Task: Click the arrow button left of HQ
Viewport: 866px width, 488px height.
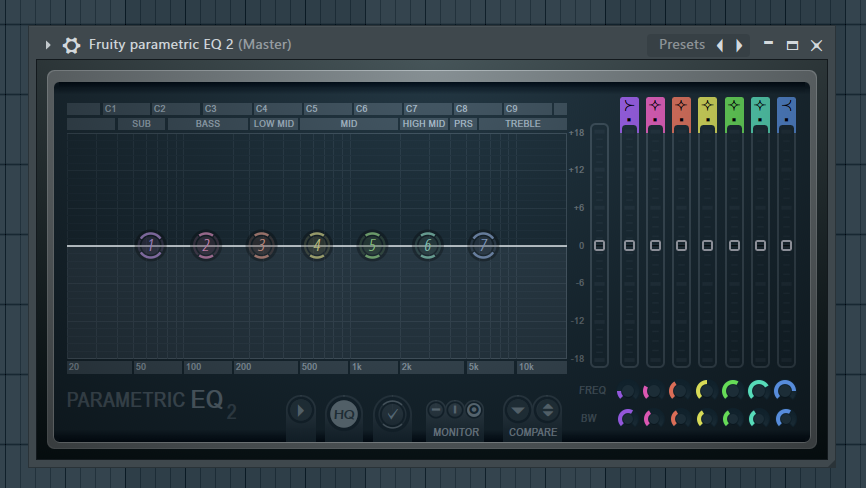Action: coord(301,411)
